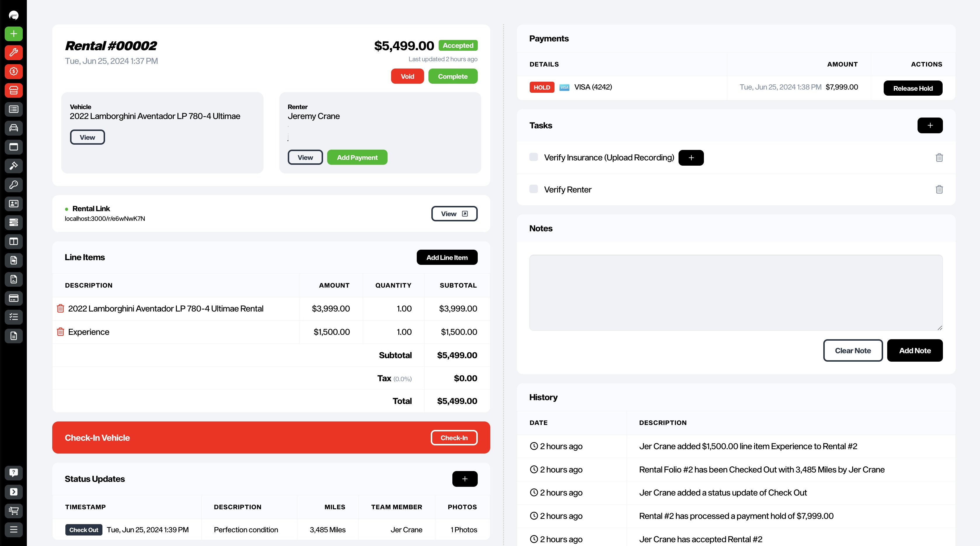Open the key icon in sidebar
This screenshot has width=980, height=546.
pos(14,185)
